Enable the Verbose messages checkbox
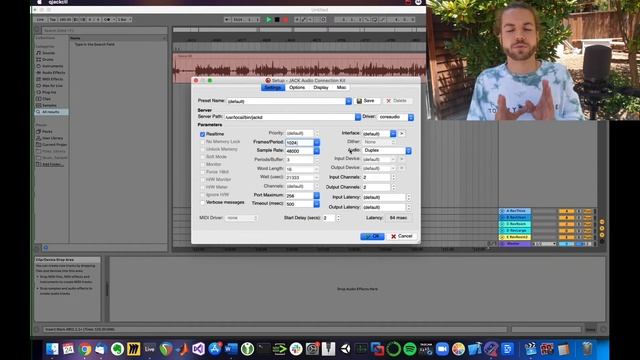The width and height of the screenshot is (640, 360). pos(202,202)
